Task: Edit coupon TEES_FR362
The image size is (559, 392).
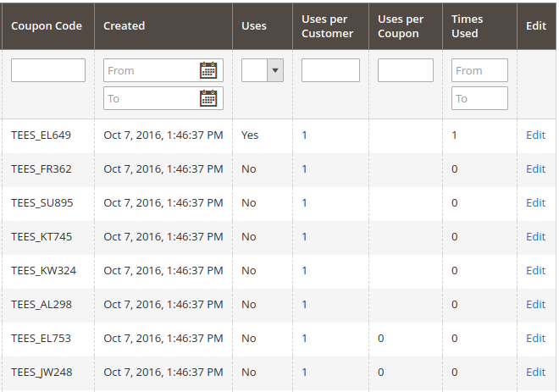Action: (535, 169)
